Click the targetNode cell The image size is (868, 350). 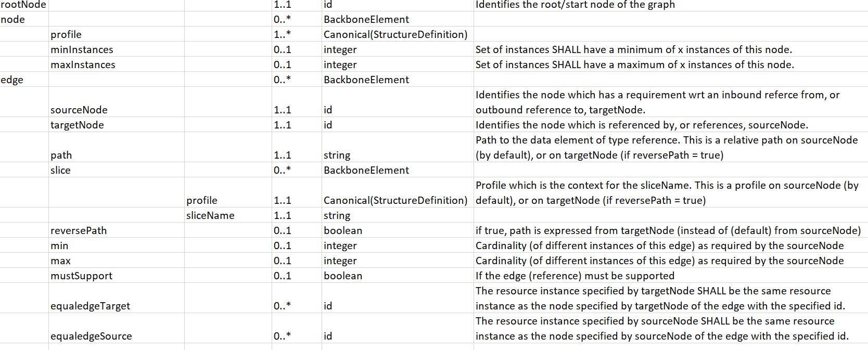117,125
